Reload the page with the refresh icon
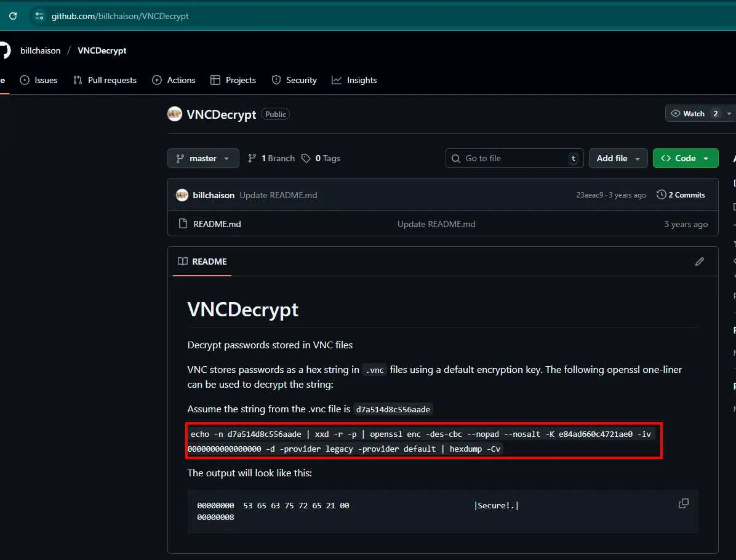The width and height of the screenshot is (736, 560). [x=13, y=16]
